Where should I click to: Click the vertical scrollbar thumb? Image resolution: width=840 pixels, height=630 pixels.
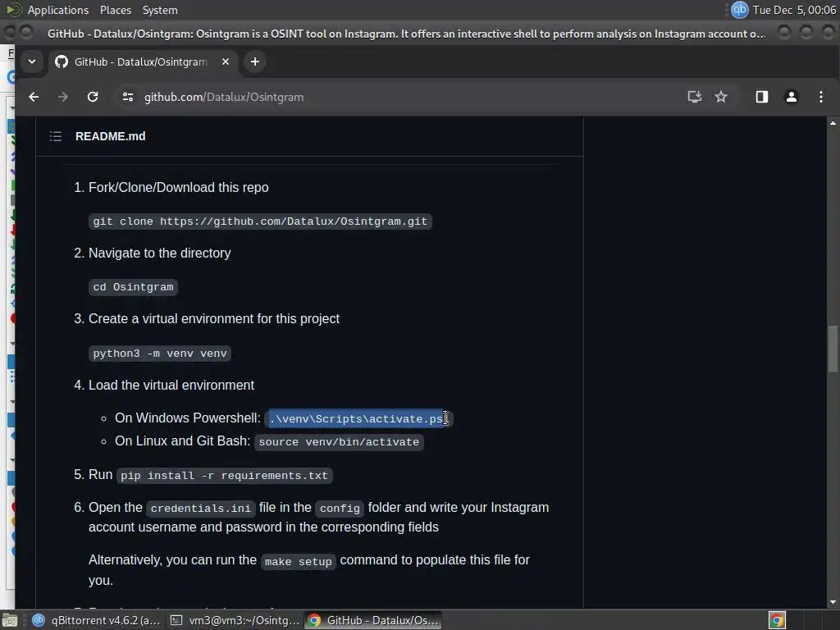pyautogui.click(x=833, y=349)
